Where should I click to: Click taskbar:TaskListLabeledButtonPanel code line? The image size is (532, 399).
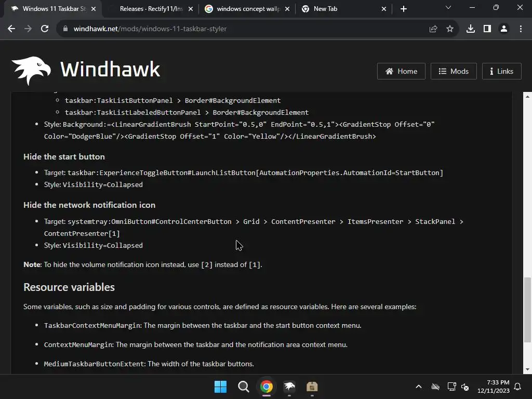tap(187, 112)
